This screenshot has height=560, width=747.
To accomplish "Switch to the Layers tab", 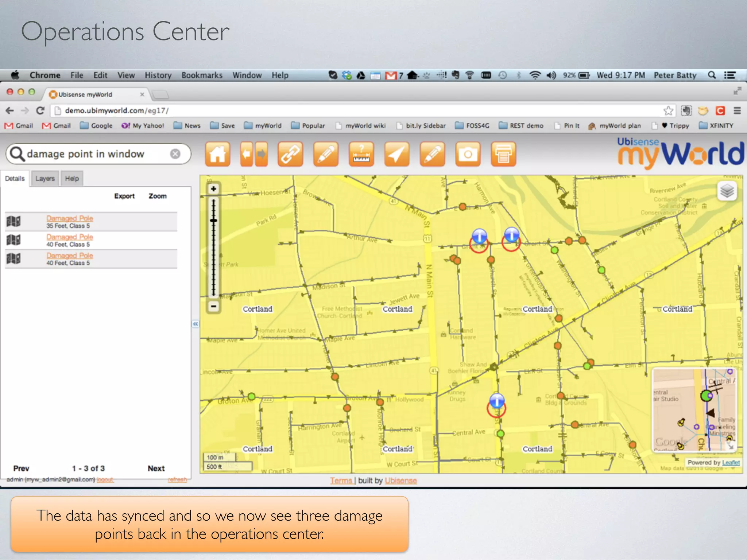I will coord(45,179).
